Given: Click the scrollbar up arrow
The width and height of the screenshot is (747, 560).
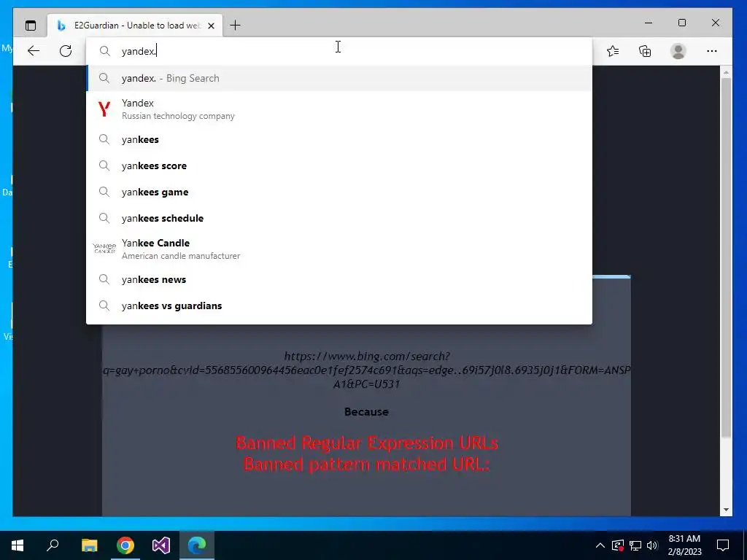Looking at the screenshot, I should (726, 72).
